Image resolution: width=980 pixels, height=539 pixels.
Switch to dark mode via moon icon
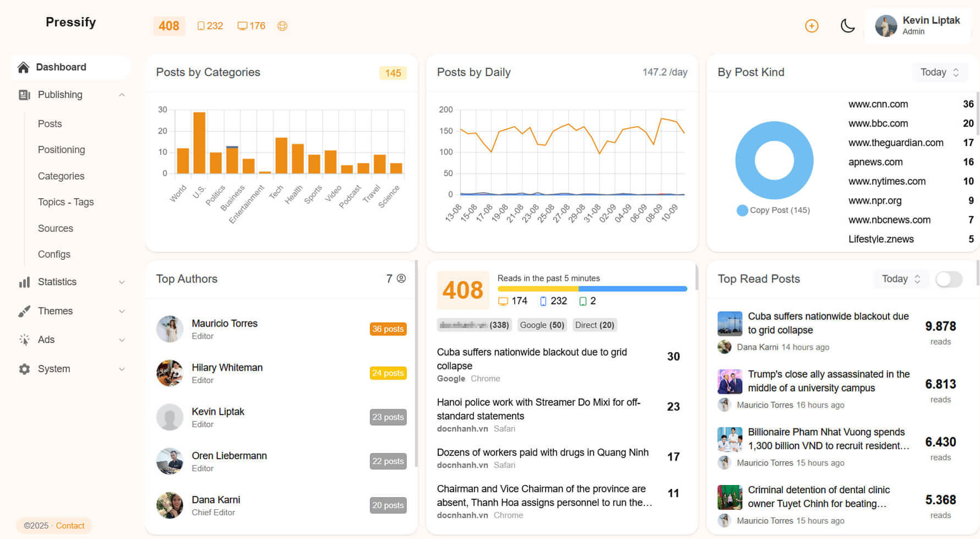coord(847,25)
